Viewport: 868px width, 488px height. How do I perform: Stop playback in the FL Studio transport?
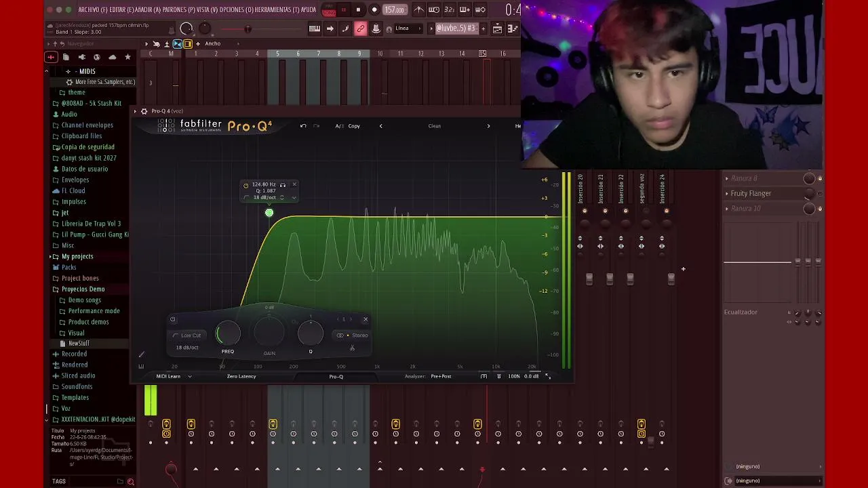coord(358,10)
